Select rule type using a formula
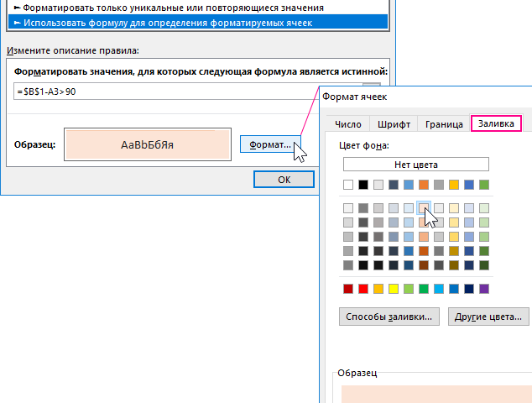The image size is (532, 403). 168,22
